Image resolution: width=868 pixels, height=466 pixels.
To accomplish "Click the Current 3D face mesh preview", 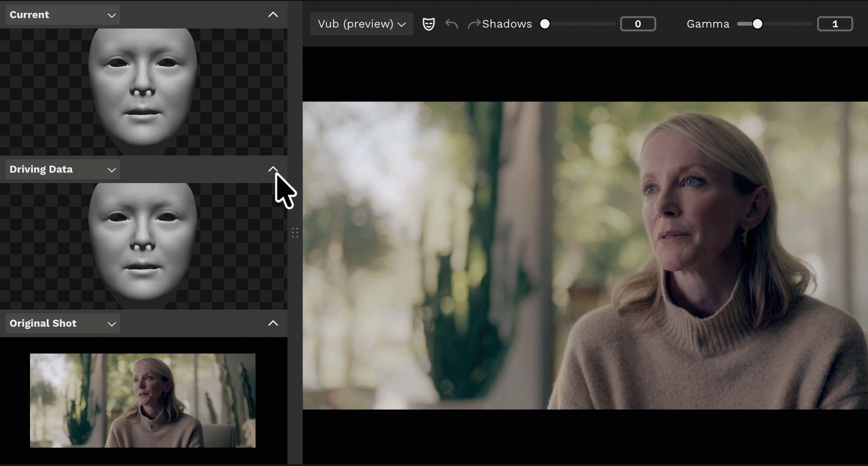I will point(143,88).
